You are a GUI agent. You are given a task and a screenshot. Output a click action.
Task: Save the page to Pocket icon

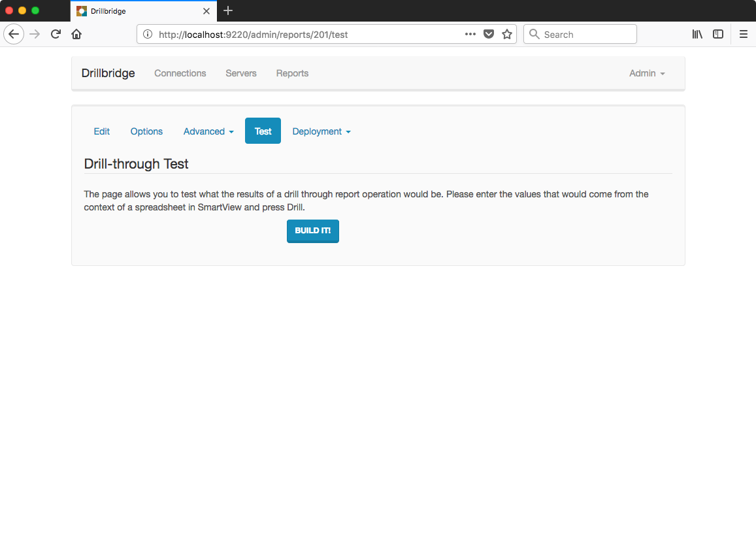point(488,34)
